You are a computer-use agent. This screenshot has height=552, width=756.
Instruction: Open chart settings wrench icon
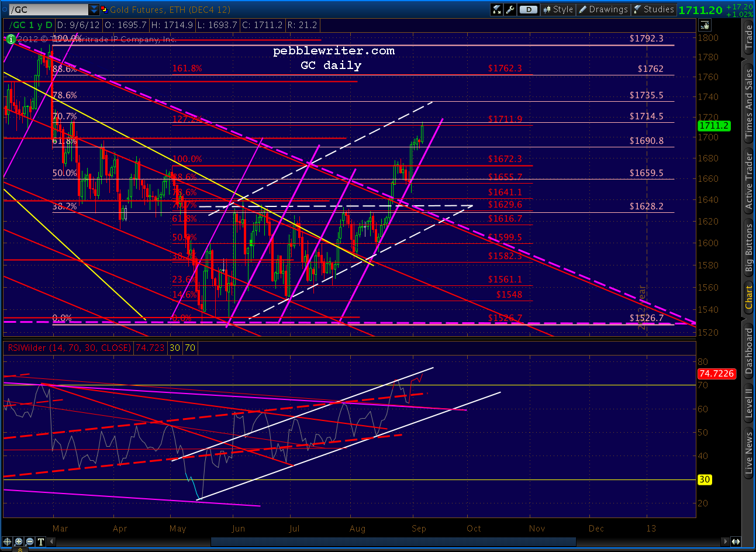[x=510, y=9]
